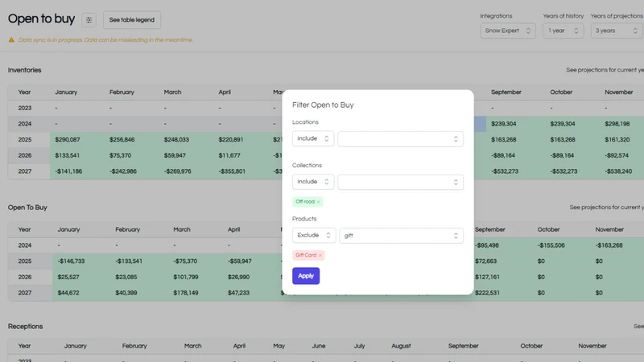
Task: Click the Receptions table August column header
Action: [401, 346]
